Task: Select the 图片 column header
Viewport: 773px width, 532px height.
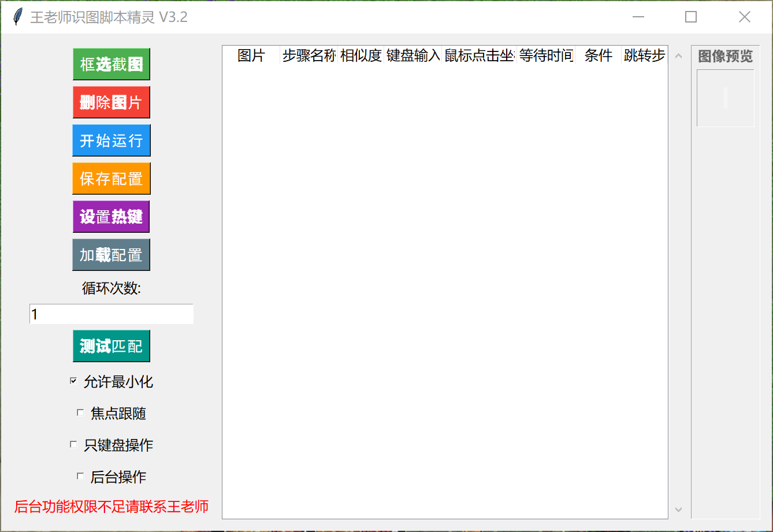Action: (251, 55)
